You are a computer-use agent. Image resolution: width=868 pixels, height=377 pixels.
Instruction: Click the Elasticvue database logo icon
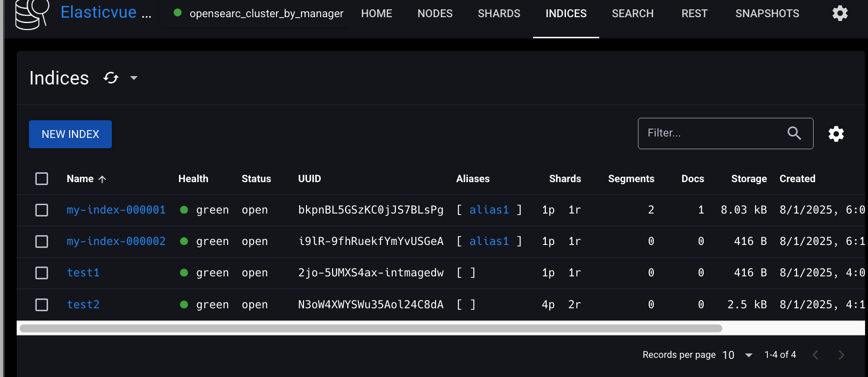[31, 14]
